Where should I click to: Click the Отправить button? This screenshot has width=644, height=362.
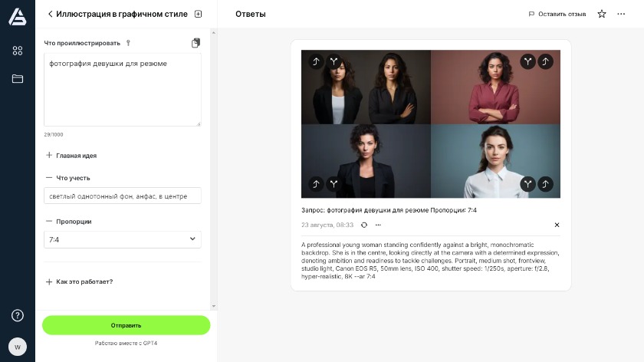[126, 325]
